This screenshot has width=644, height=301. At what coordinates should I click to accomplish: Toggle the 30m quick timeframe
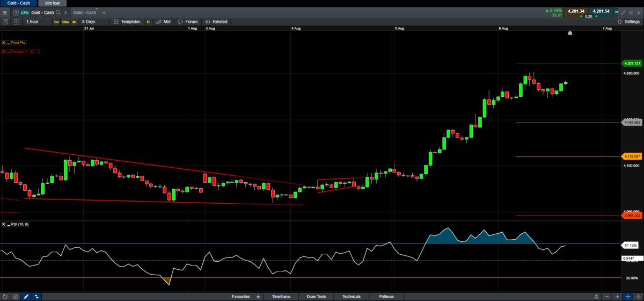click(x=65, y=21)
